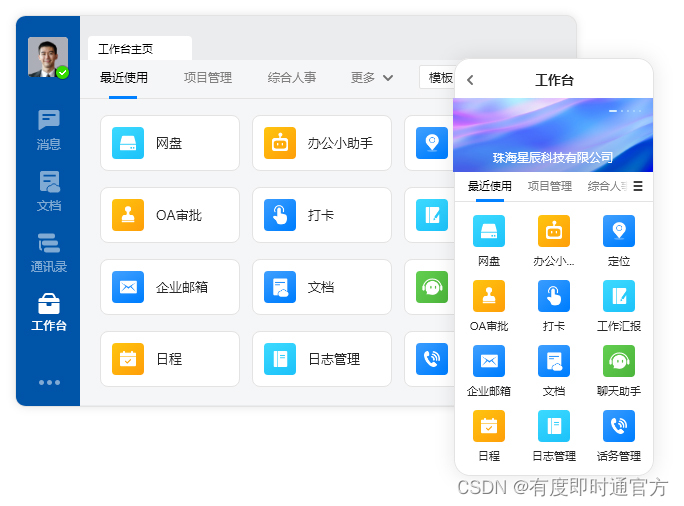684x506 pixels.
Task: Open the three-dot more menu in the sidebar
Action: pos(49,383)
